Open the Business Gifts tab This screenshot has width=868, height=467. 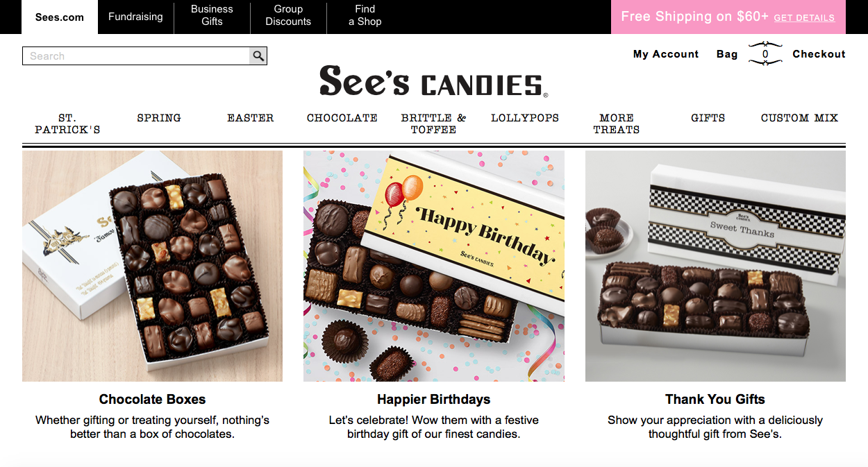pos(212,15)
